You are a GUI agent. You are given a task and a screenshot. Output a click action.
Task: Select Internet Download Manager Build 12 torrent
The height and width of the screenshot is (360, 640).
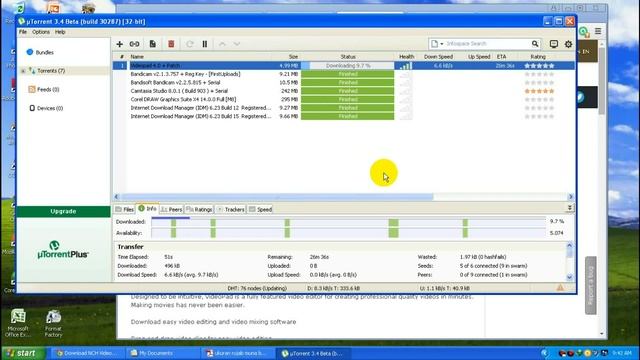[x=201, y=108]
